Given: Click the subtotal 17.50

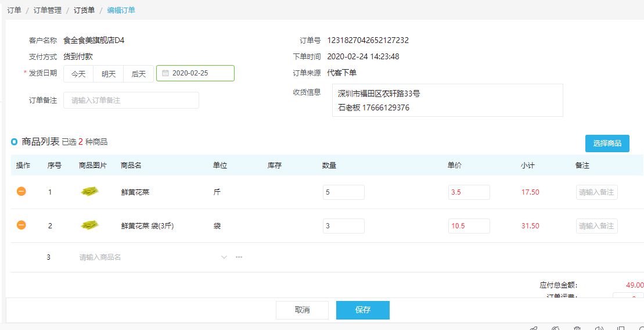Looking at the screenshot, I should click(x=530, y=192).
